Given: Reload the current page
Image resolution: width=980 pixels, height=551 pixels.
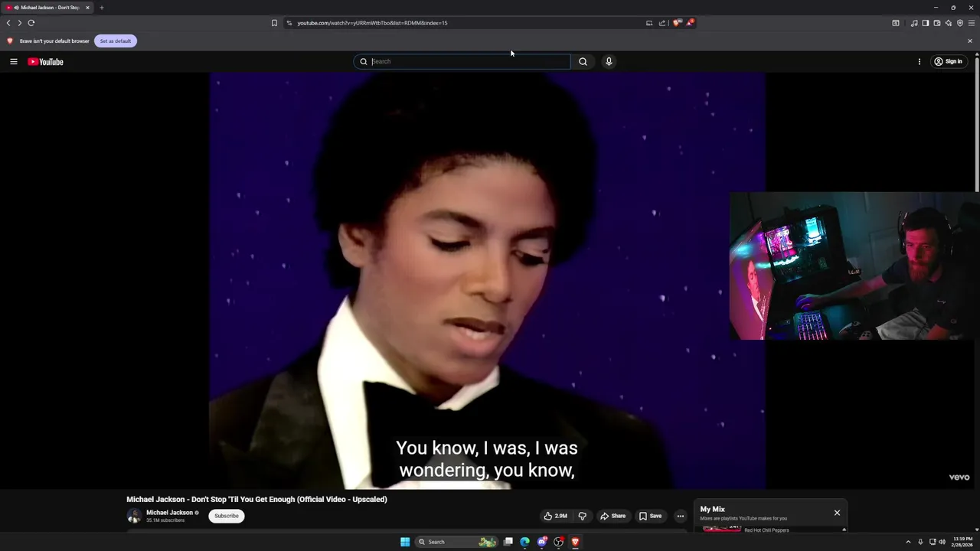Looking at the screenshot, I should pos(31,23).
